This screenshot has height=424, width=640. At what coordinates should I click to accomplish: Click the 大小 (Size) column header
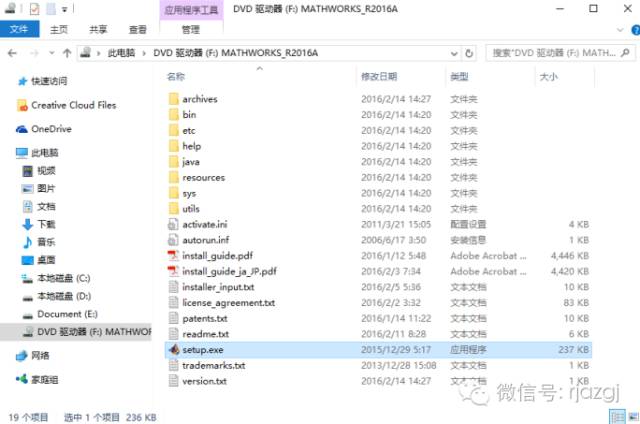[x=549, y=76]
